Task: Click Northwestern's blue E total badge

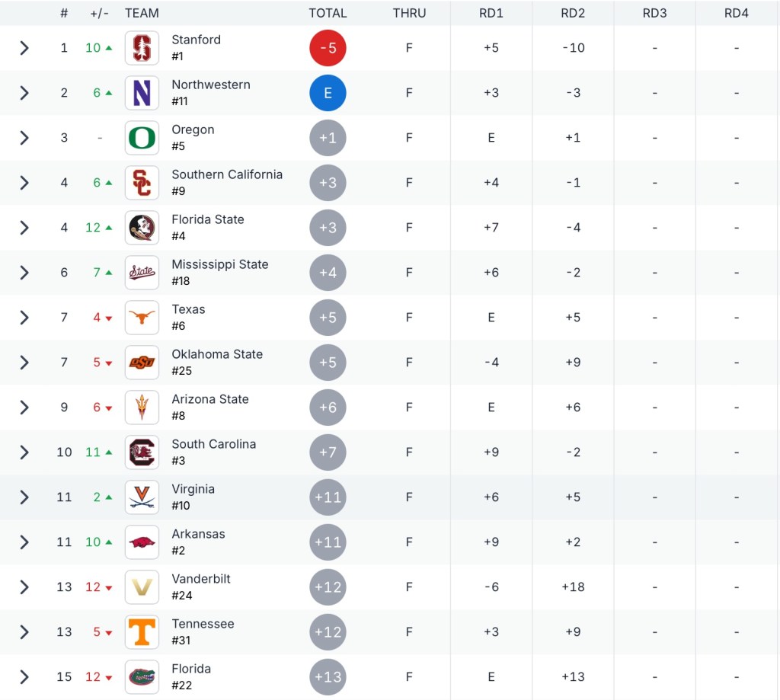Action: [x=328, y=93]
